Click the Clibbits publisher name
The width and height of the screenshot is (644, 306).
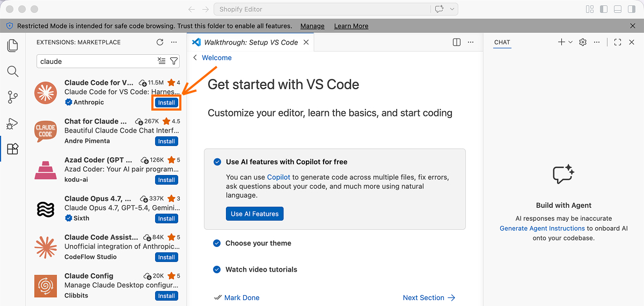coord(76,295)
